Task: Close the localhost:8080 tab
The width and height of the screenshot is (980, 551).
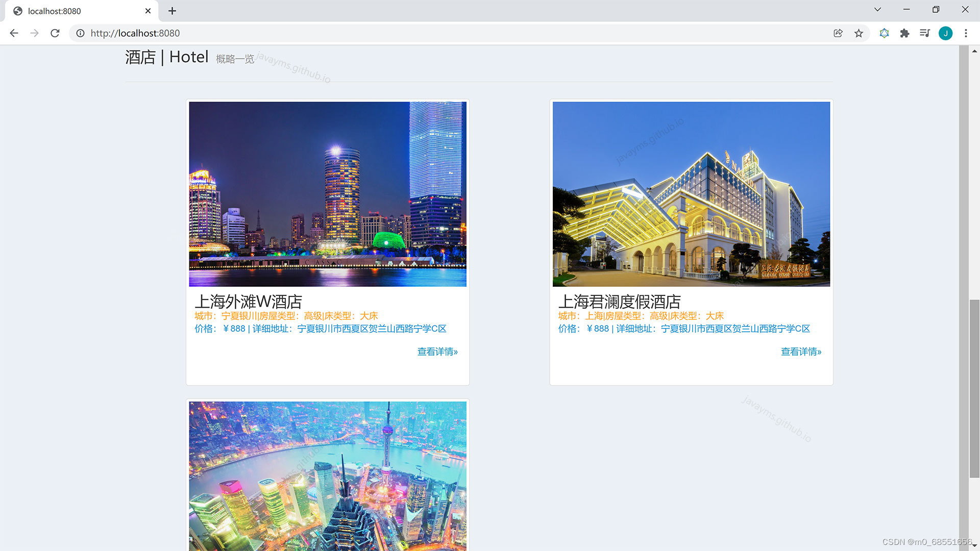Action: tap(148, 11)
